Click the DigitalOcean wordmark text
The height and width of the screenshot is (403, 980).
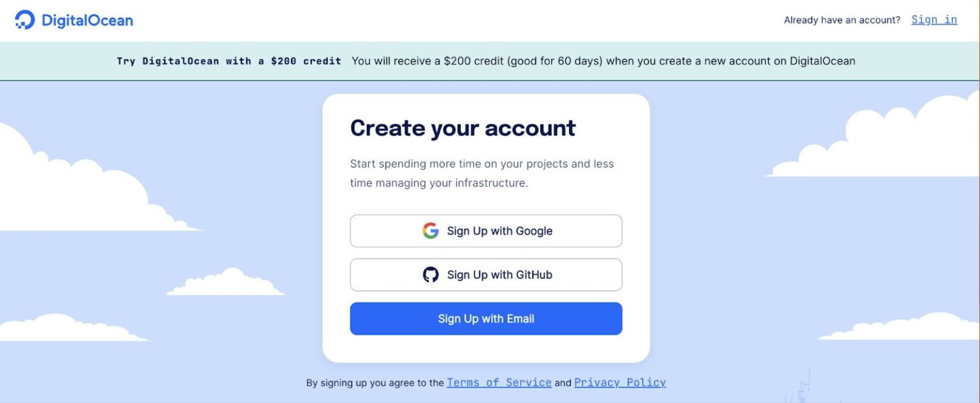point(88,20)
